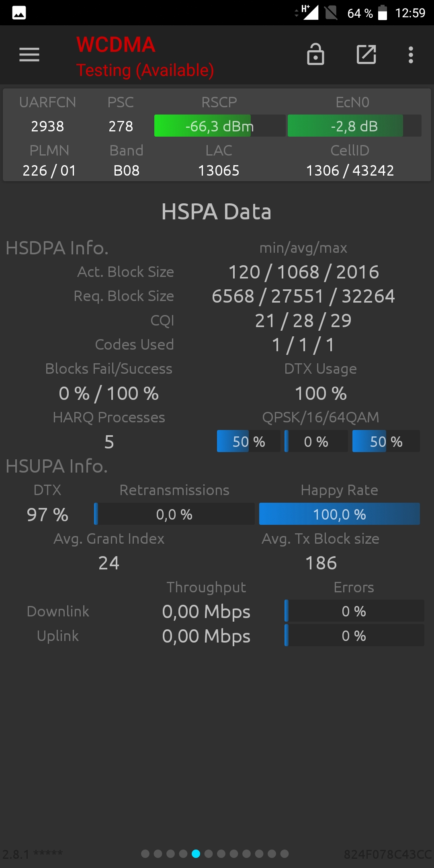Tap the image notification icon in status bar
434x868 pixels.
click(x=19, y=13)
